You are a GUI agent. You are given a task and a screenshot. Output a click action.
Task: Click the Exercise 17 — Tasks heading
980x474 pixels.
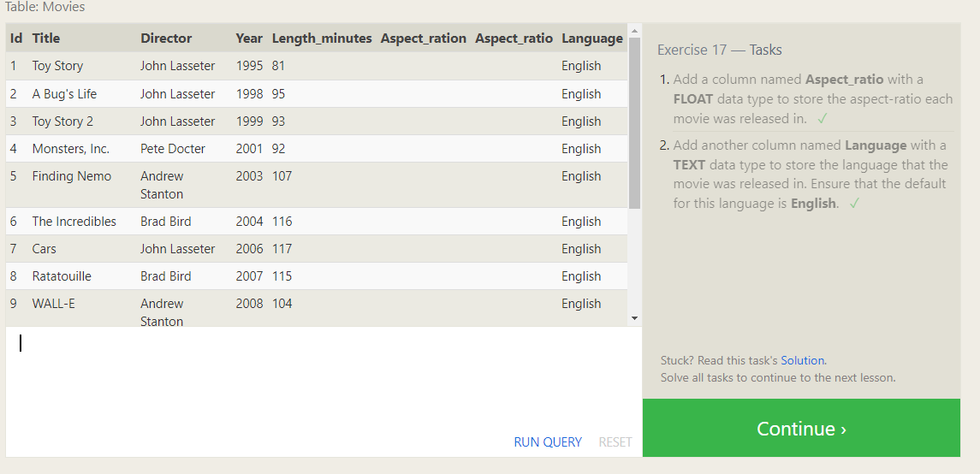pyautogui.click(x=719, y=50)
